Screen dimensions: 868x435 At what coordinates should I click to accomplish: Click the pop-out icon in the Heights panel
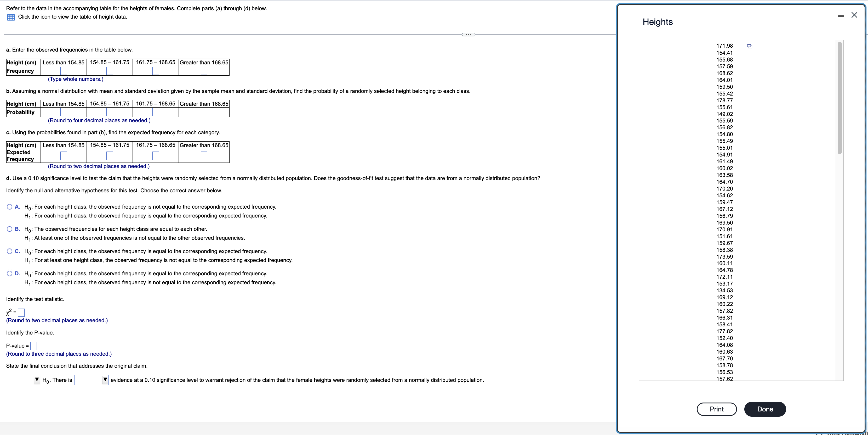click(x=749, y=46)
